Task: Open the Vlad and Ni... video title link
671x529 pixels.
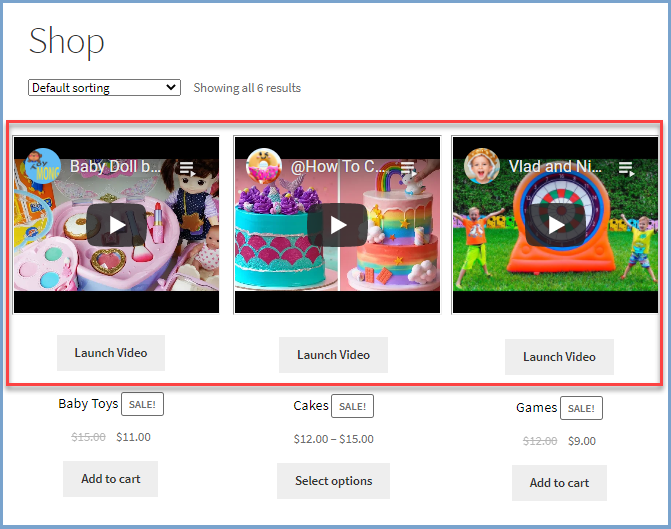Action: [x=555, y=166]
